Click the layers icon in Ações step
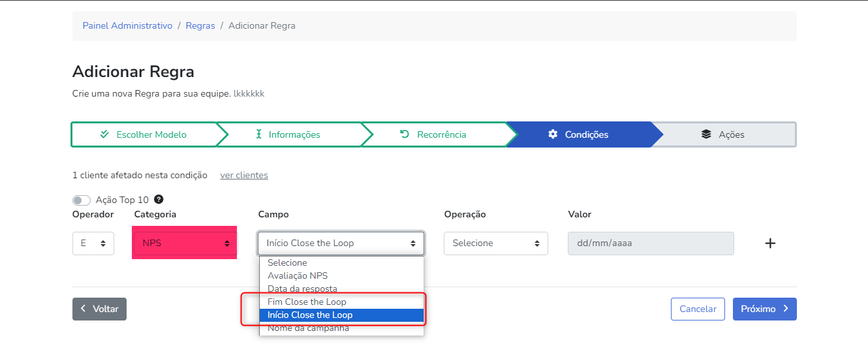Viewport: 868px width, 344px height. 706,134
